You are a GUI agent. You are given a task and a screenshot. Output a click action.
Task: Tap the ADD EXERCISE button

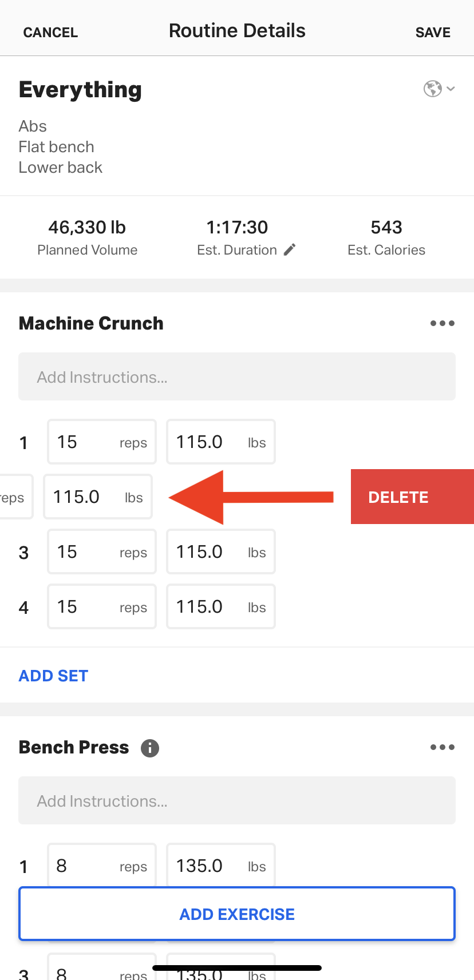[x=237, y=914]
